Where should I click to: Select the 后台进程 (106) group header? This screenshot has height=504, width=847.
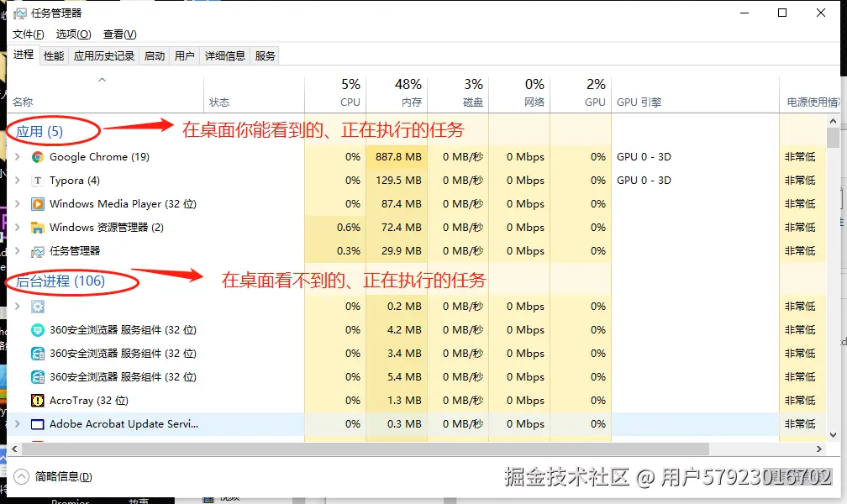click(60, 281)
